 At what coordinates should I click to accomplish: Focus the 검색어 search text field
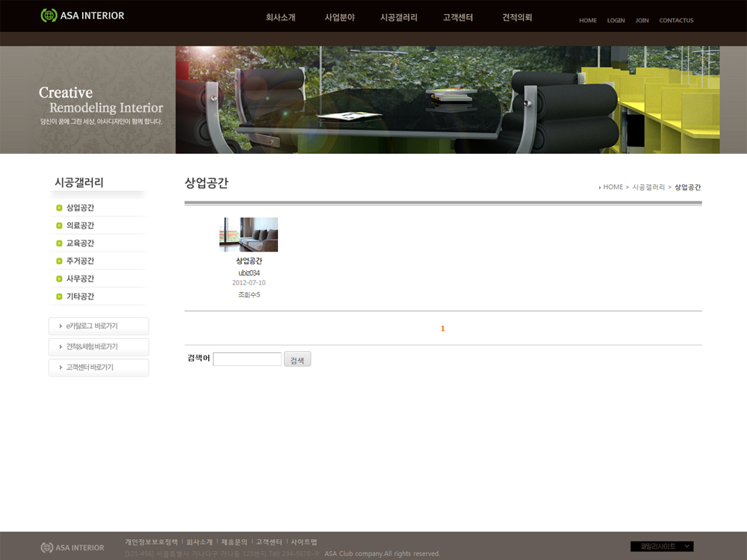[247, 359]
